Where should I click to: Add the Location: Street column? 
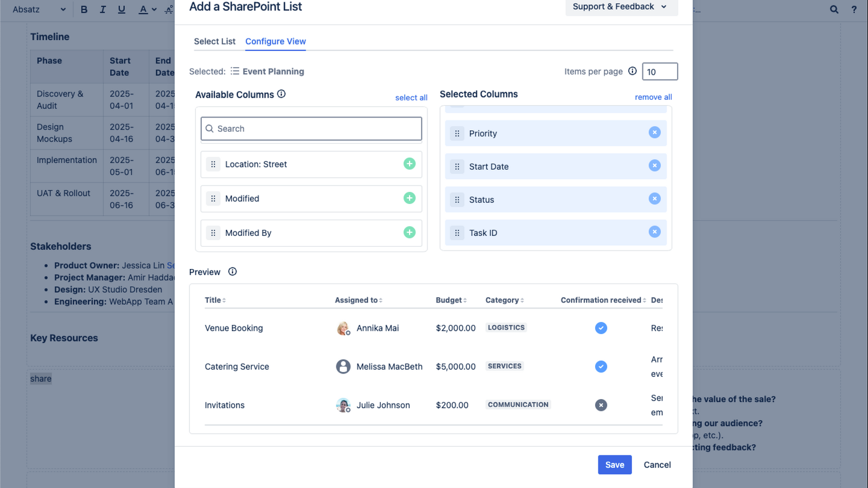coord(410,164)
